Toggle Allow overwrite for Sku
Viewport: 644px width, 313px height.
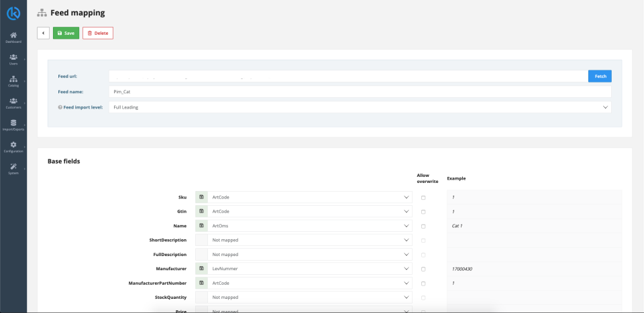pos(423,198)
